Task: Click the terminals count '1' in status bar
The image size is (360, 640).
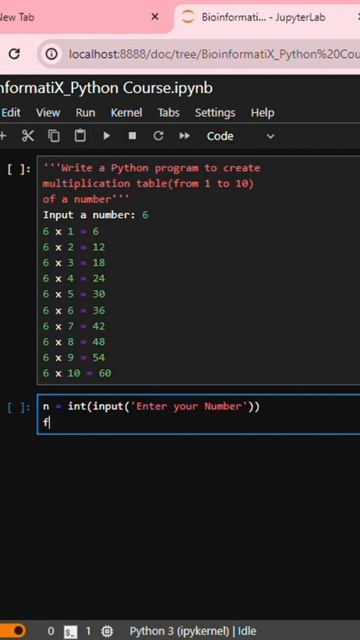Action: click(88, 631)
